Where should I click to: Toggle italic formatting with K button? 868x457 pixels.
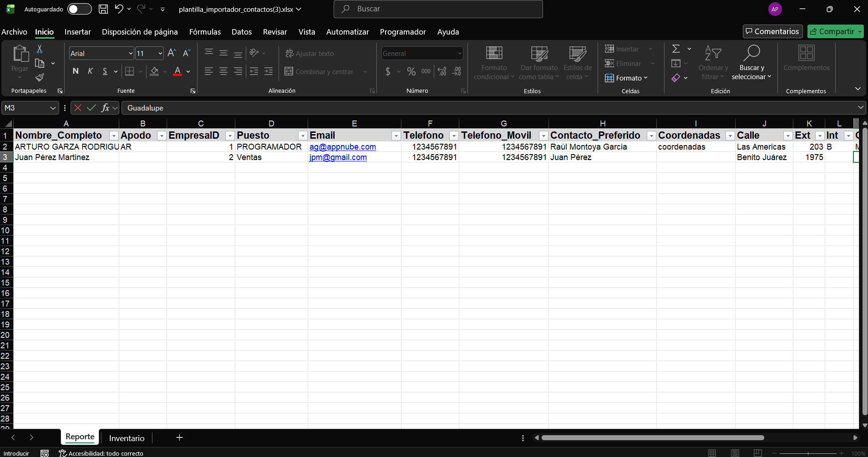click(90, 71)
